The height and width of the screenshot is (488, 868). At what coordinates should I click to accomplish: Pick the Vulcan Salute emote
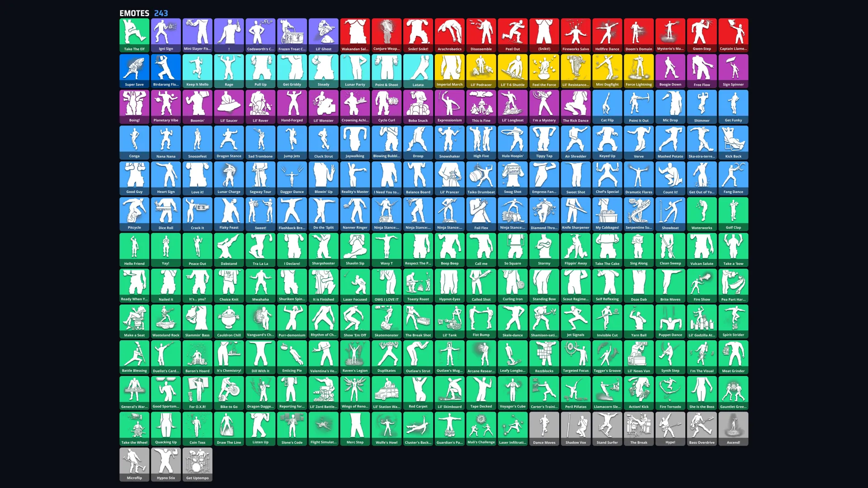point(702,250)
